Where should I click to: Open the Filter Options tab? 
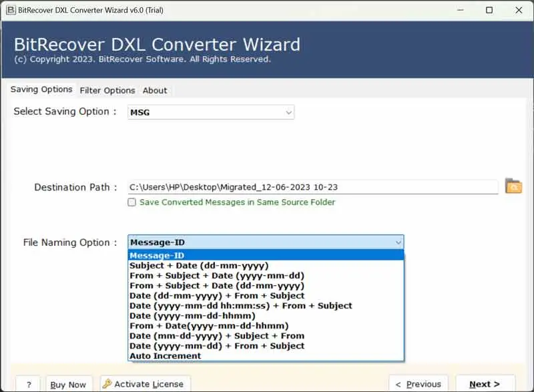107,91
